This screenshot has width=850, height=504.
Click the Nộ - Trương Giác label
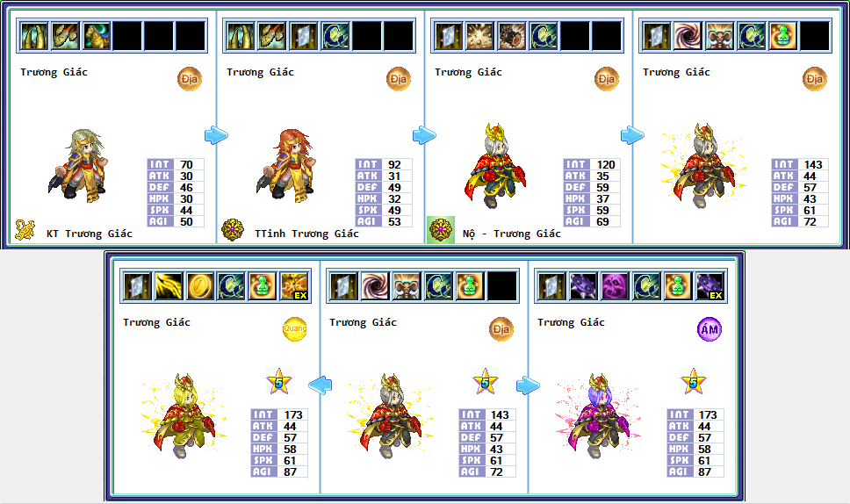(x=512, y=234)
